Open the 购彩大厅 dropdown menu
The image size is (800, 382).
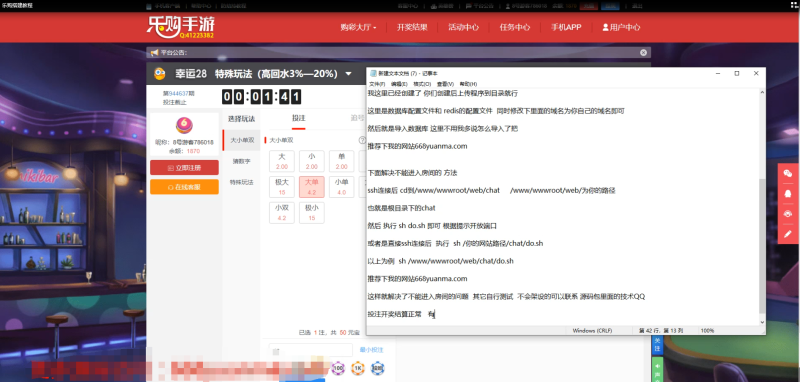point(358,28)
